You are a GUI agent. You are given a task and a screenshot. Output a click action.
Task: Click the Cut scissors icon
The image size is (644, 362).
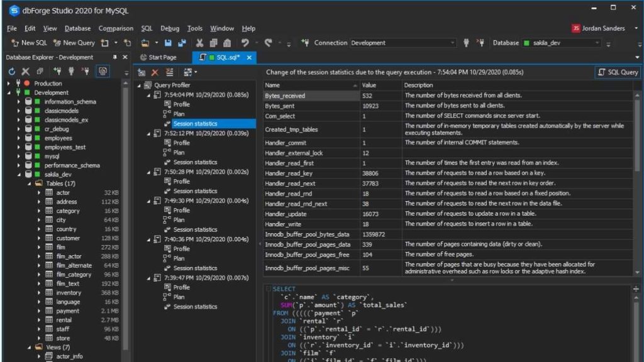[199, 43]
